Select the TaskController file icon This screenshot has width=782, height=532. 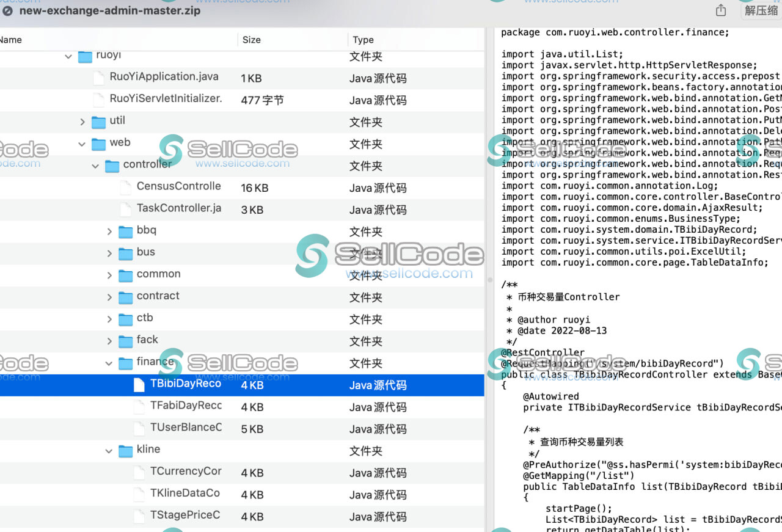click(x=125, y=210)
